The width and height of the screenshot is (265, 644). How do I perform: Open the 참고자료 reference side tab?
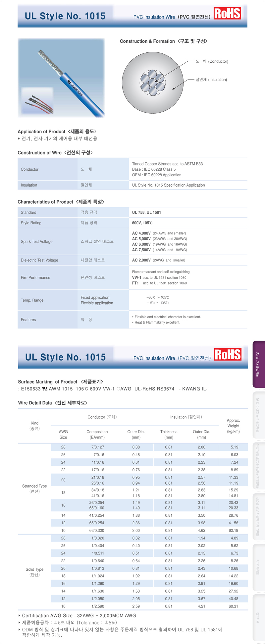(258, 617)
